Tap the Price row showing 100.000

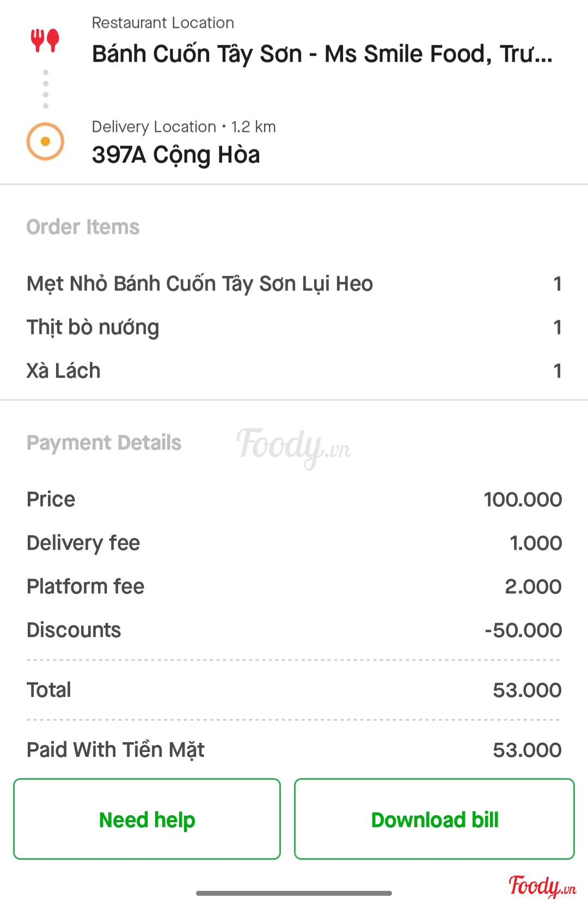click(x=294, y=499)
